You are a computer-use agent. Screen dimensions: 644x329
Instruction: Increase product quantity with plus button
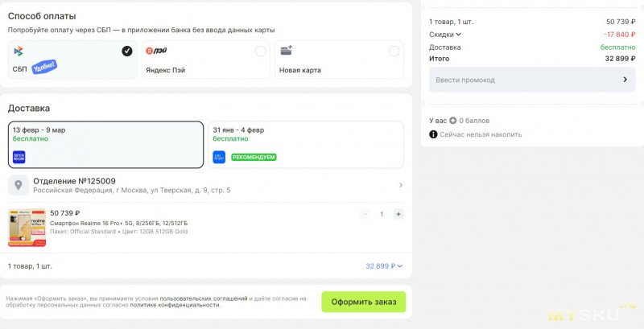point(398,214)
